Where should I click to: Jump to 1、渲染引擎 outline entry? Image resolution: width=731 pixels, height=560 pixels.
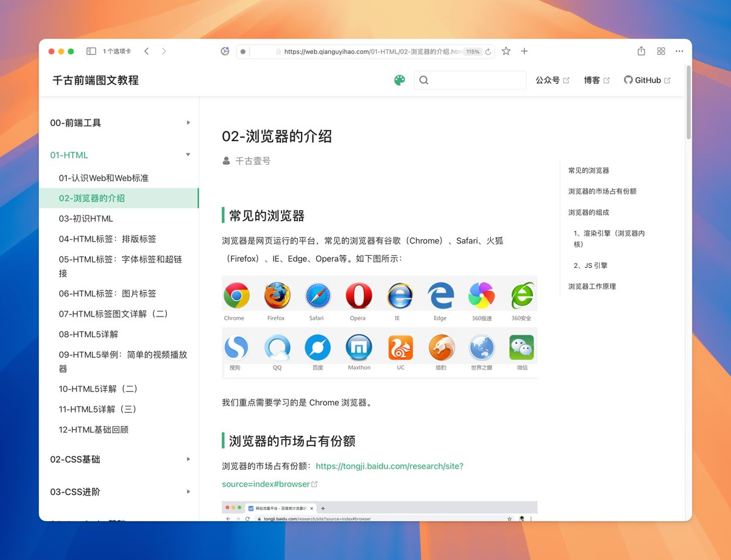pyautogui.click(x=609, y=239)
